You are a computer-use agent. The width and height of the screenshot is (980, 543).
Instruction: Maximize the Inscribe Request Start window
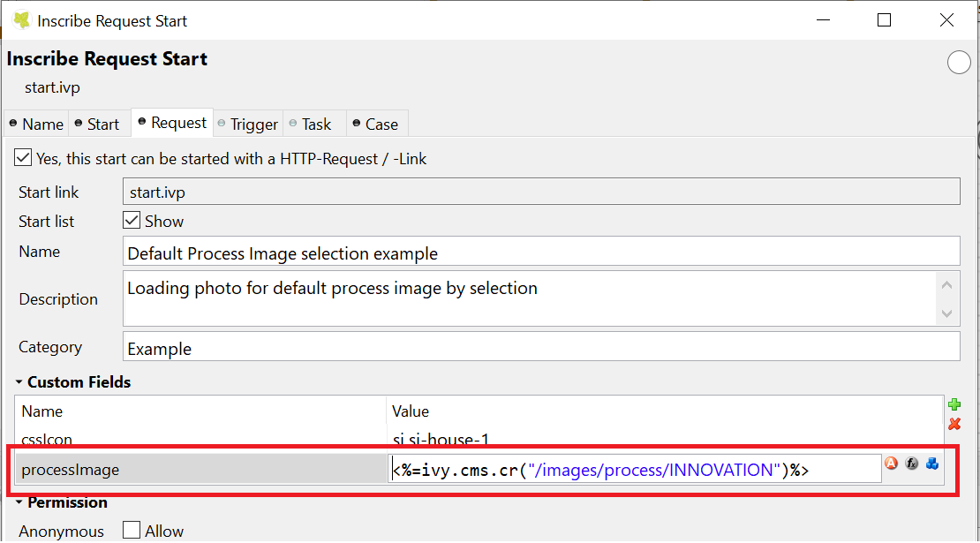(884, 20)
